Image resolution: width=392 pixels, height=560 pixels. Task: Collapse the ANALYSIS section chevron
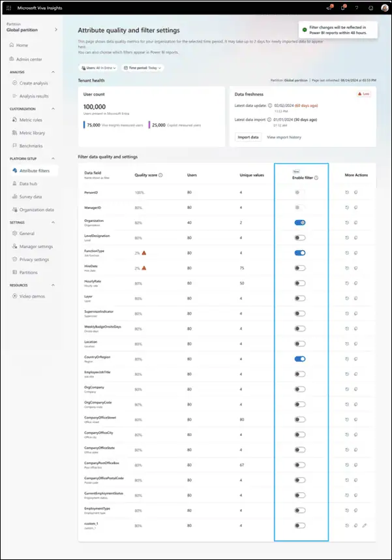[x=53, y=72]
